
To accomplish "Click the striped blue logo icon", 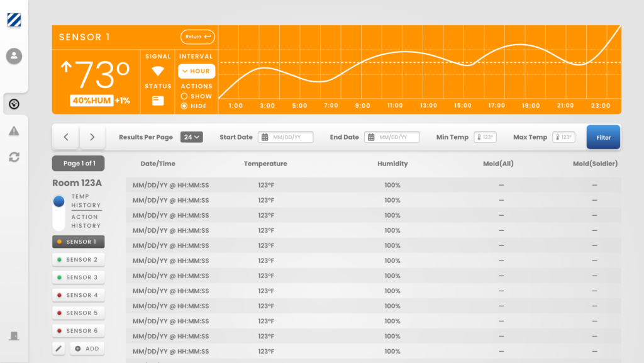I will pyautogui.click(x=14, y=20).
